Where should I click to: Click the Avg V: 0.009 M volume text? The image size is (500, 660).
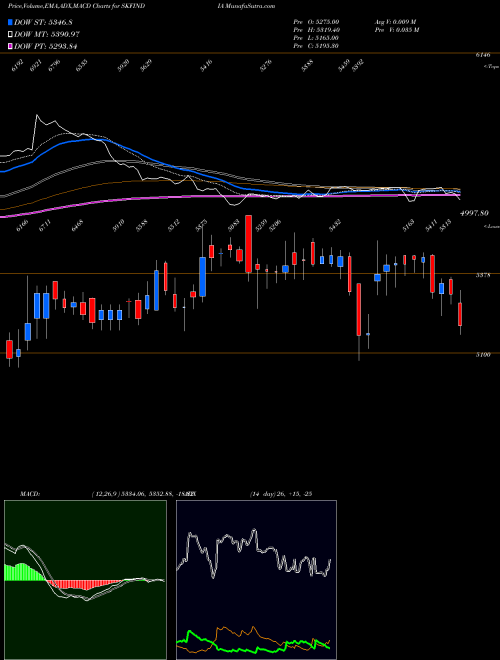(396, 21)
